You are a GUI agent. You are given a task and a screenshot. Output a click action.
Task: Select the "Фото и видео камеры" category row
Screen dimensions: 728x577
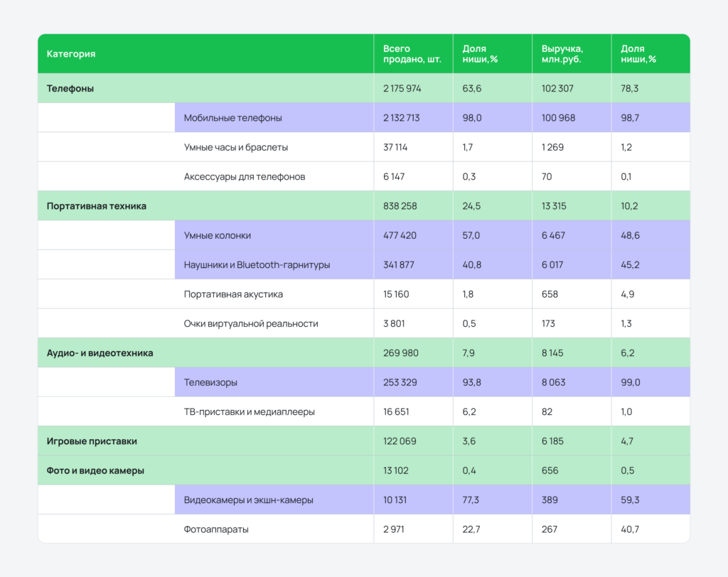[x=95, y=470]
